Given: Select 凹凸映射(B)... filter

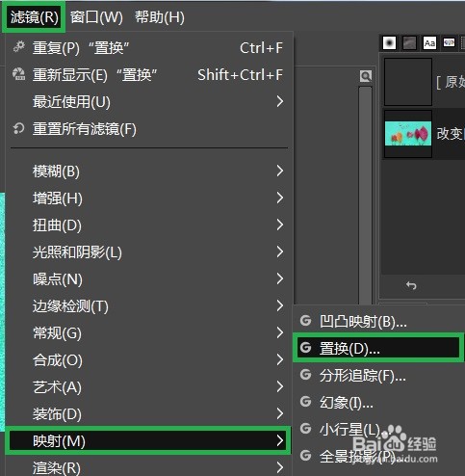Looking at the screenshot, I should [378, 321].
